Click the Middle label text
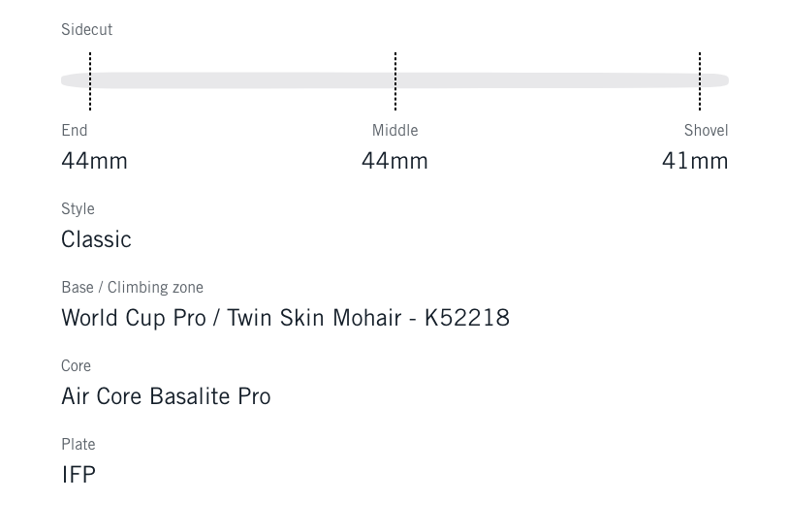788x532 pixels. 394,131
